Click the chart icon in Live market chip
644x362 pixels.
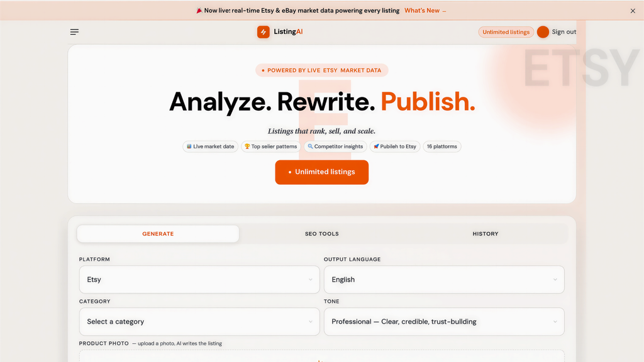tap(189, 146)
